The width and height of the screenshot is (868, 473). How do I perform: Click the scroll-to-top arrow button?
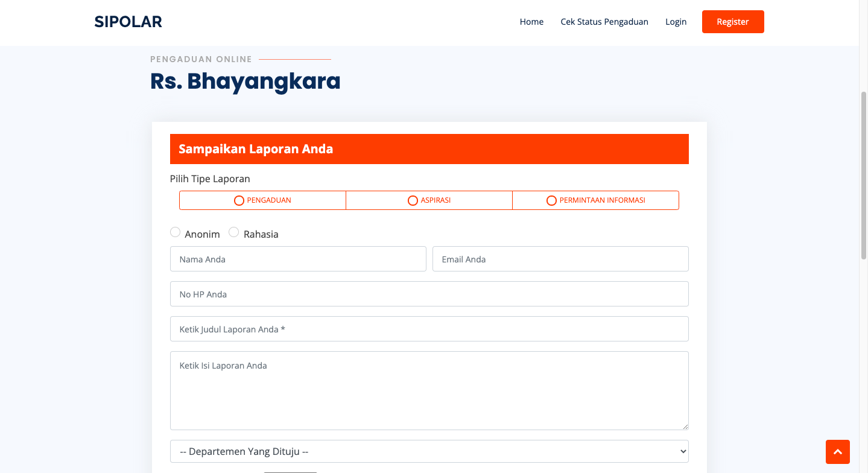pos(837,452)
